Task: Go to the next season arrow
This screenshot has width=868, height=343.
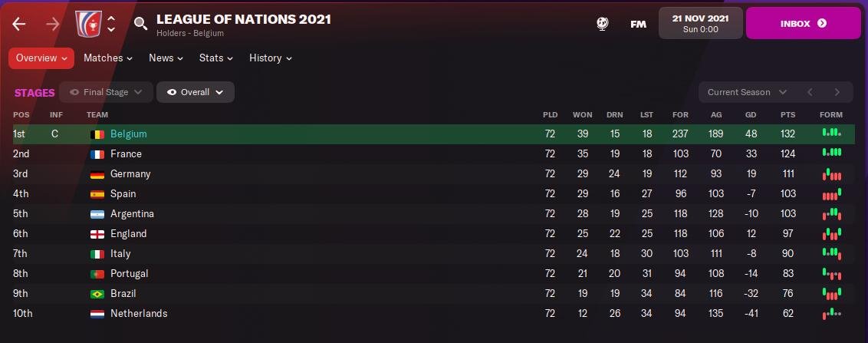Action: tap(837, 92)
